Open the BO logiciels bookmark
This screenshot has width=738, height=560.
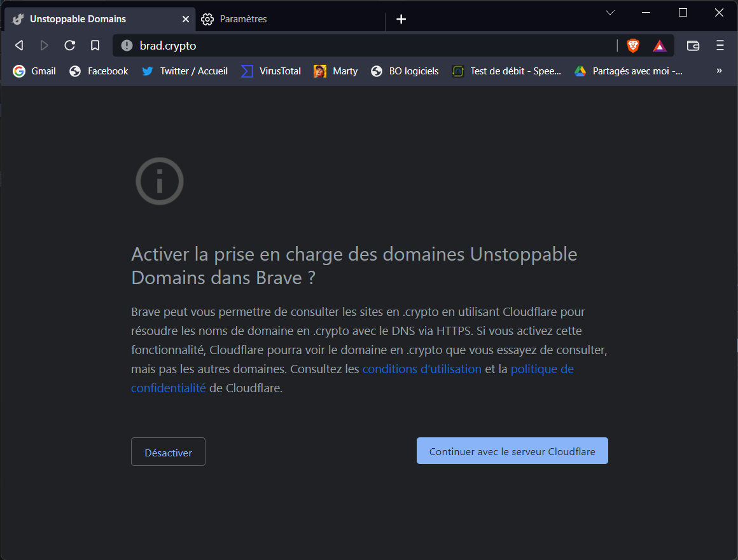click(405, 71)
